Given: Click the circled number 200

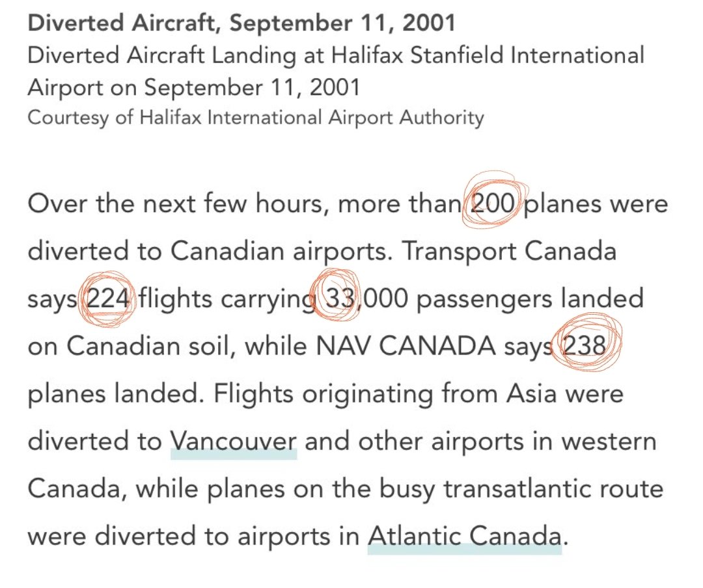Looking at the screenshot, I should [493, 204].
